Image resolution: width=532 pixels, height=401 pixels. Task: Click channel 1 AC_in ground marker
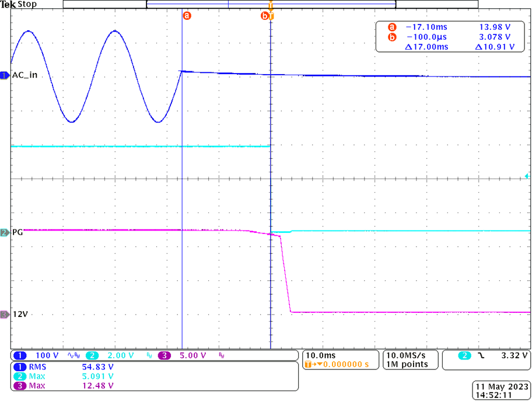(5, 75)
